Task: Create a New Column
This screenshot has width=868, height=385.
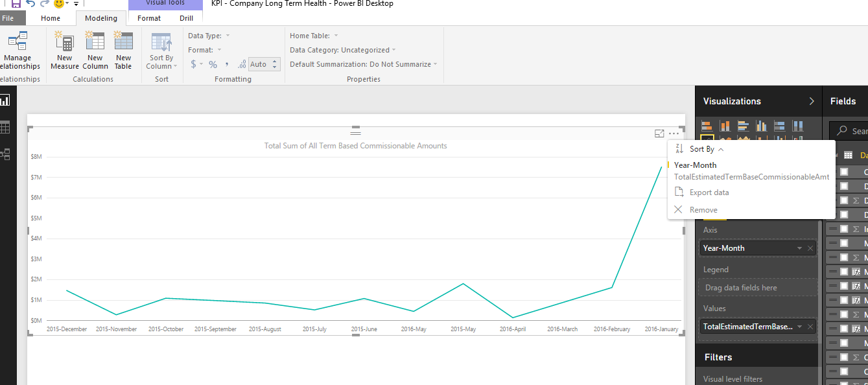Action: coord(95,51)
